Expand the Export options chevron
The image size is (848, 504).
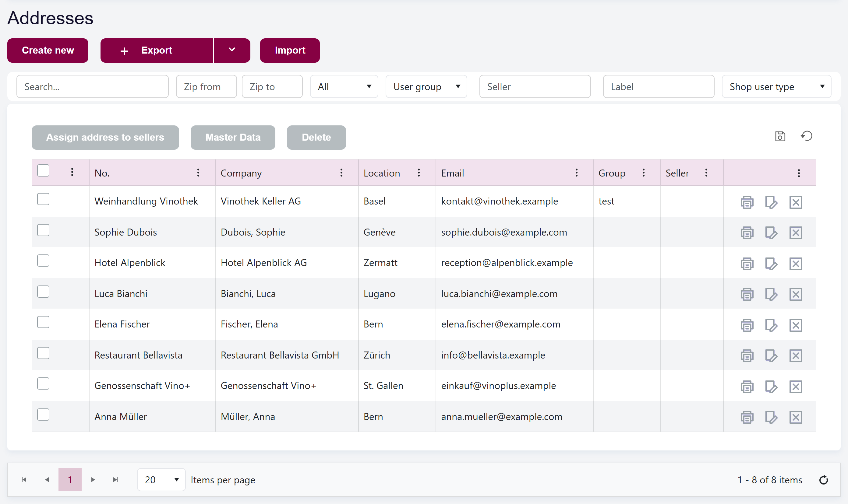click(232, 50)
